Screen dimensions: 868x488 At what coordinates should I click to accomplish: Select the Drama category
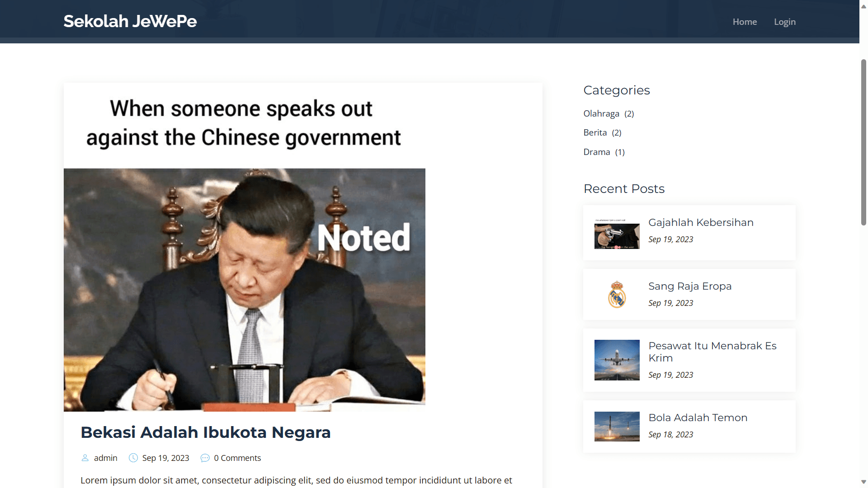(597, 152)
